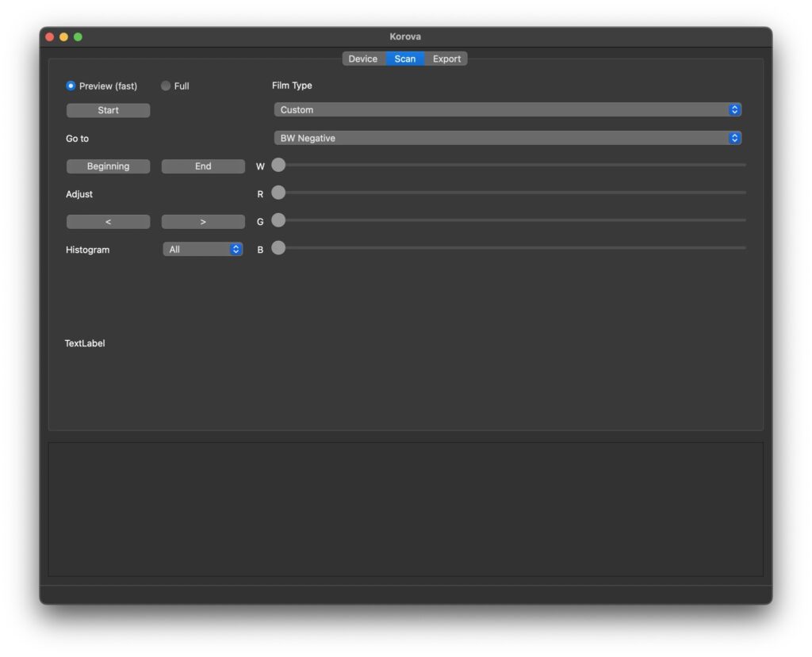The height and width of the screenshot is (657, 812).
Task: Click the Film Type label
Action: tap(292, 86)
